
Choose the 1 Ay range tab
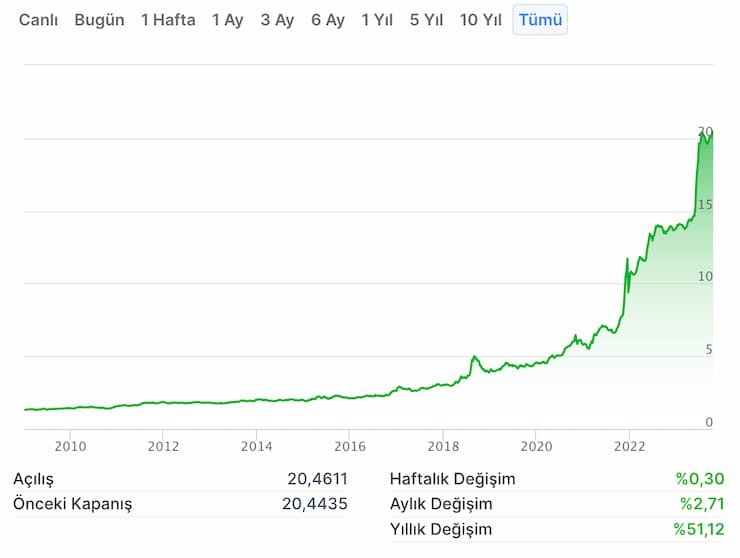[227, 20]
